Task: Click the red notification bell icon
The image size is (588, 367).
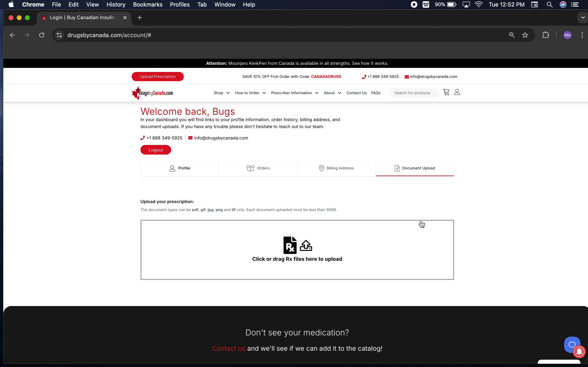Action: pos(579,352)
